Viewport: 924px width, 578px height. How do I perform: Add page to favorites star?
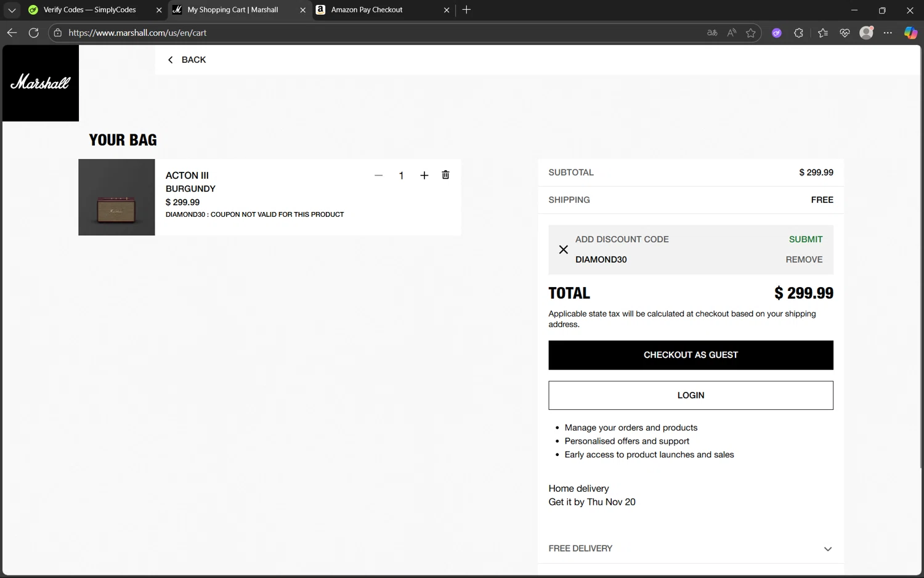pos(750,33)
